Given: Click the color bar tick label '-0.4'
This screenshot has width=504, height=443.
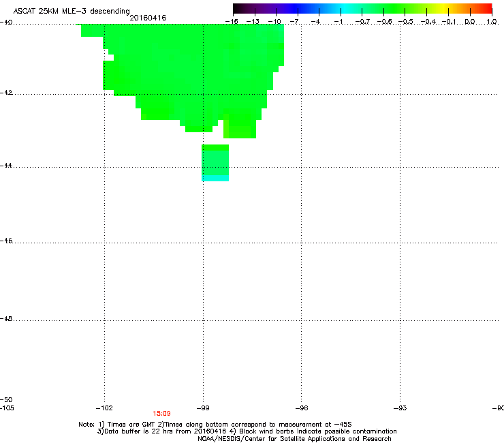Looking at the screenshot, I should (x=428, y=22).
